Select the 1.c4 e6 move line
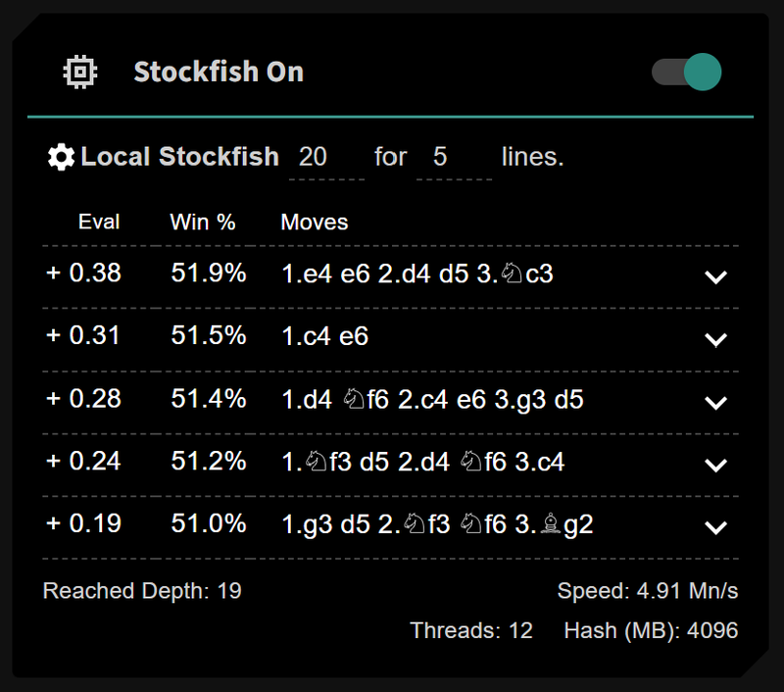Viewport: 784px width, 692px height. click(x=324, y=336)
